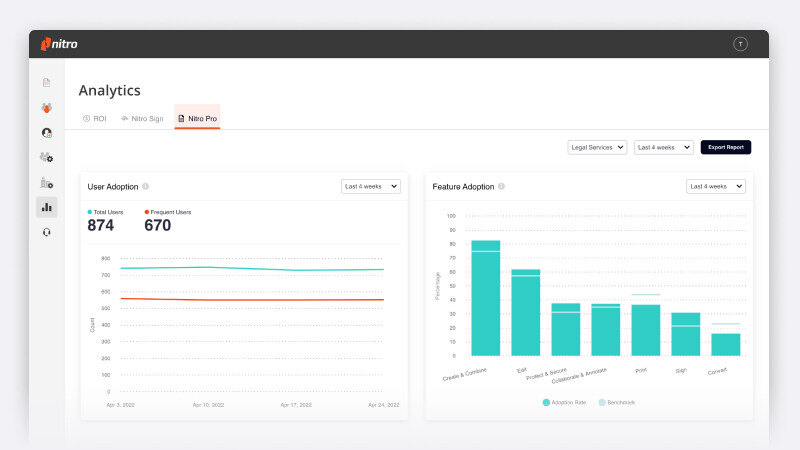Switch to the Nitro Sign tab
This screenshot has width=800, height=450.
142,118
